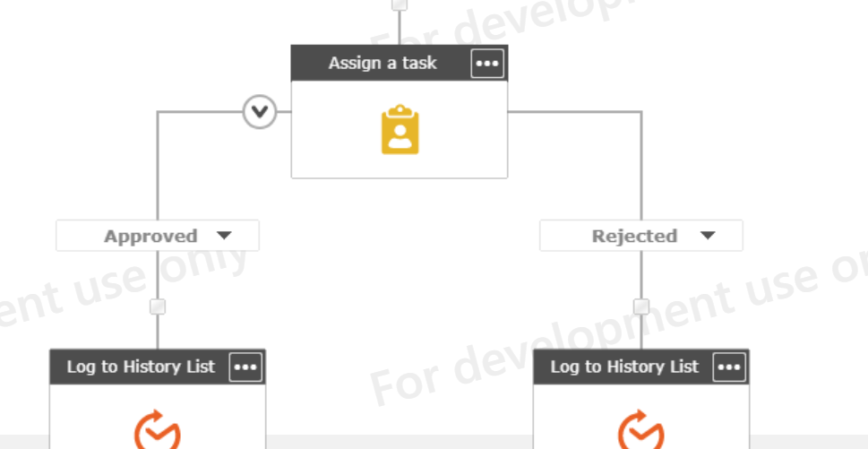Click the insertion point below the Rejected label
The width and height of the screenshot is (868, 449).
pos(641,307)
